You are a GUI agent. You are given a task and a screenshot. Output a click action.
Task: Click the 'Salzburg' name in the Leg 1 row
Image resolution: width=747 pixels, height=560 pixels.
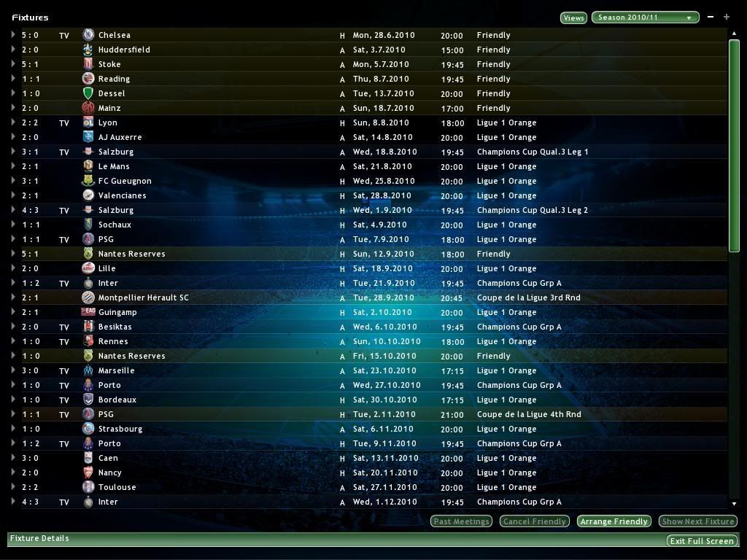[116, 152]
